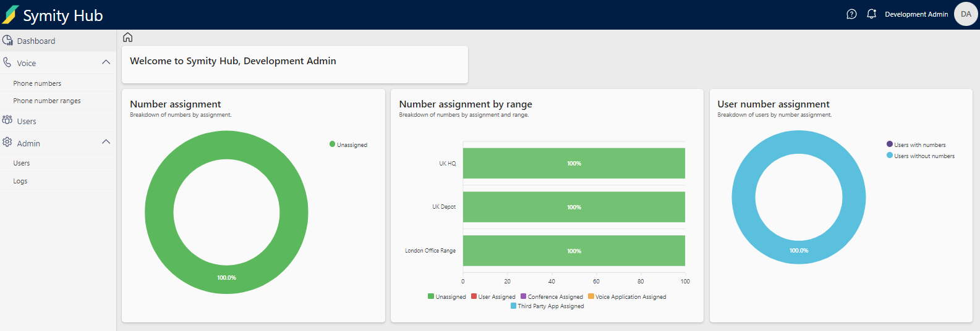The height and width of the screenshot is (331, 980).
Task: Click Development Admin username in header
Action: [916, 14]
